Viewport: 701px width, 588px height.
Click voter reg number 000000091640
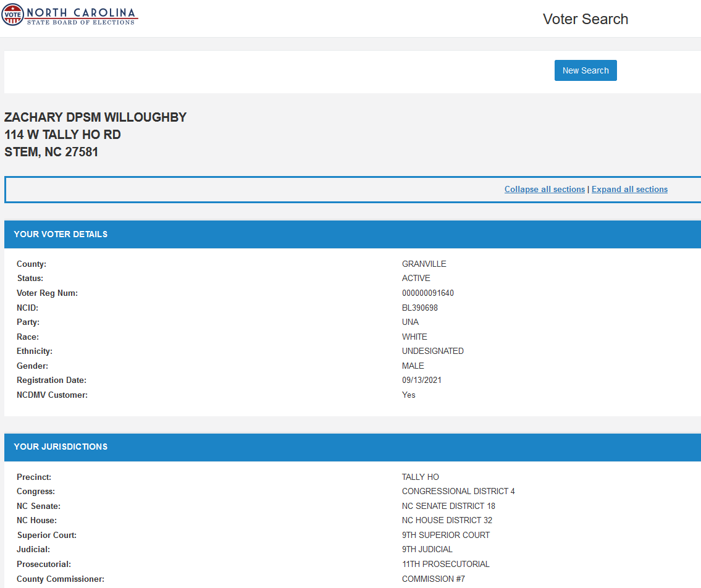[427, 293]
